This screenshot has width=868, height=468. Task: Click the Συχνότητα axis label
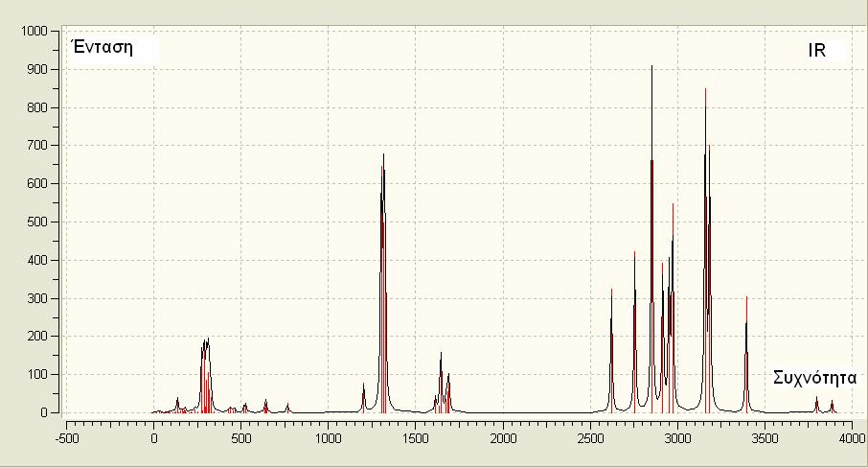coord(814,378)
